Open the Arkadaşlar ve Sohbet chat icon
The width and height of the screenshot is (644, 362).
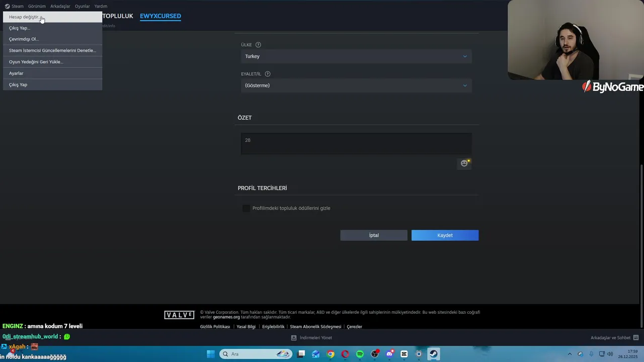[x=636, y=338]
